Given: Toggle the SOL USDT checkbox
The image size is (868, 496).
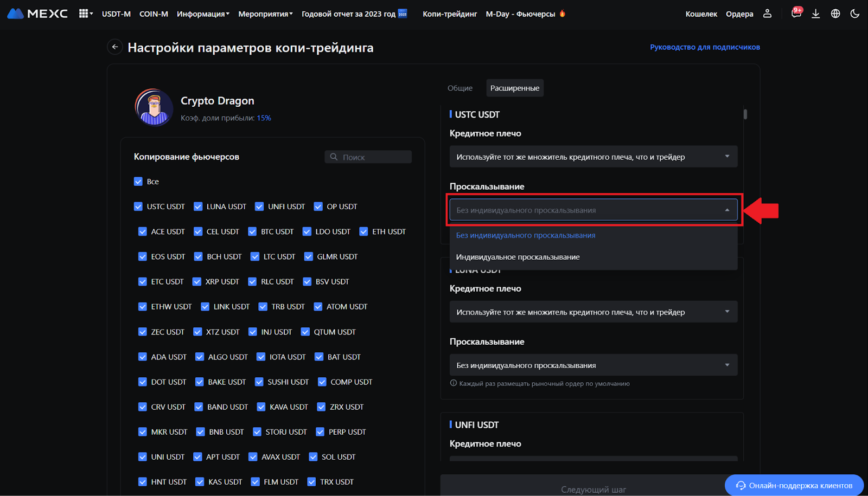Looking at the screenshot, I should coord(313,457).
